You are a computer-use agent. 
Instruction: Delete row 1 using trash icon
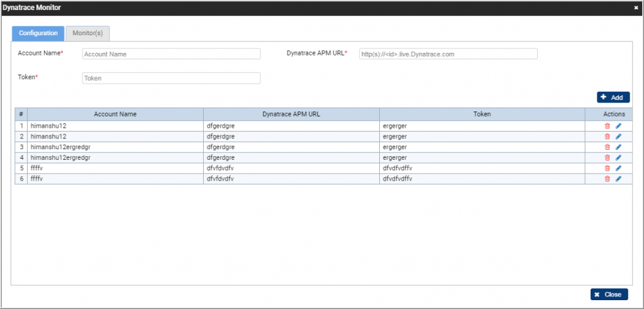(x=607, y=126)
